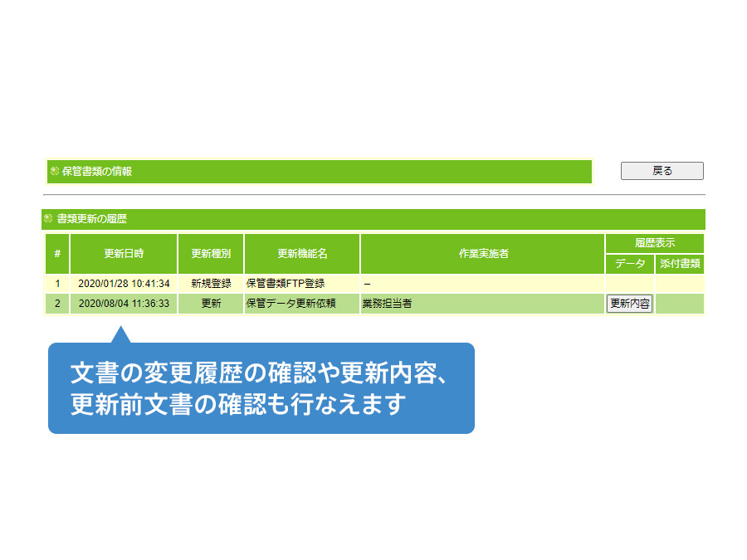
Task: Select the 更新種別 column header
Action: [x=211, y=254]
